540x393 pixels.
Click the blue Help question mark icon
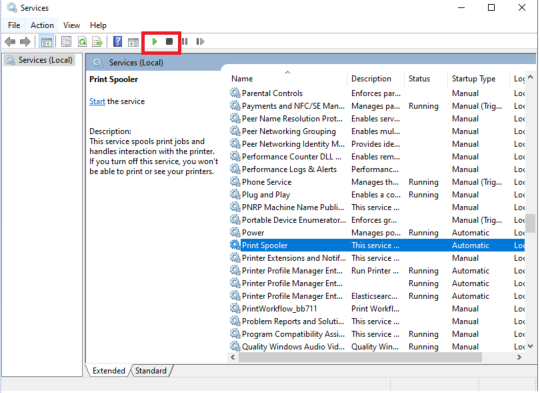point(117,42)
